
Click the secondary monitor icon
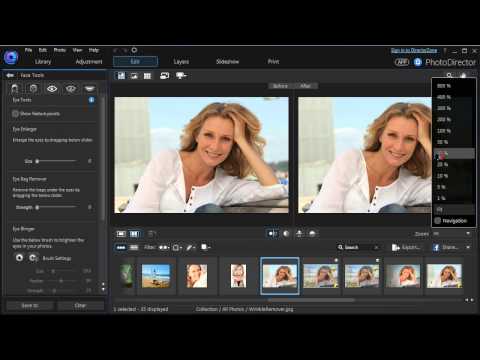click(164, 76)
